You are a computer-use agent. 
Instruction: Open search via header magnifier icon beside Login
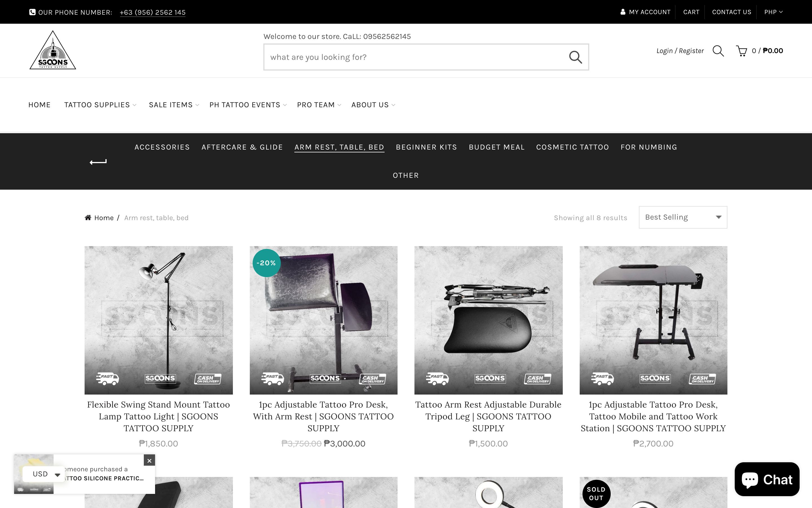[718, 51]
